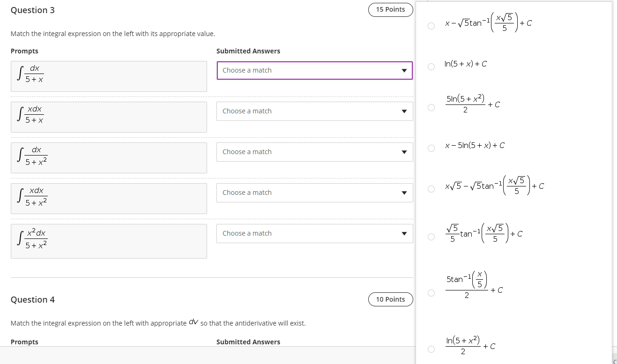
Task: Select the answer √5/5 tan⁻¹(x√5/5)+C
Action: click(x=431, y=237)
